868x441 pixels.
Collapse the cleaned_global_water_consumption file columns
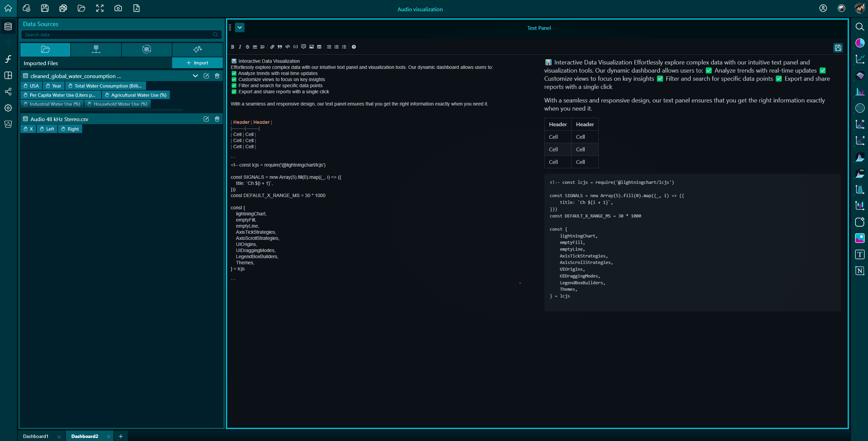click(x=195, y=76)
